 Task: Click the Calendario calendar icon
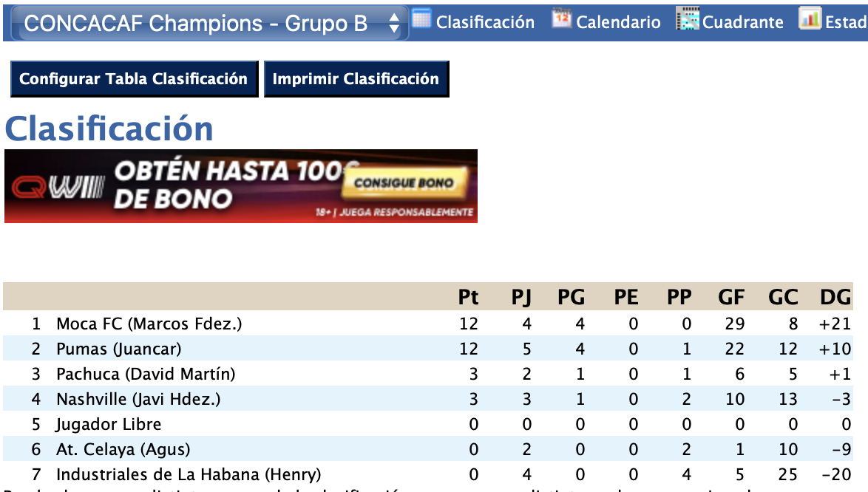(x=562, y=20)
